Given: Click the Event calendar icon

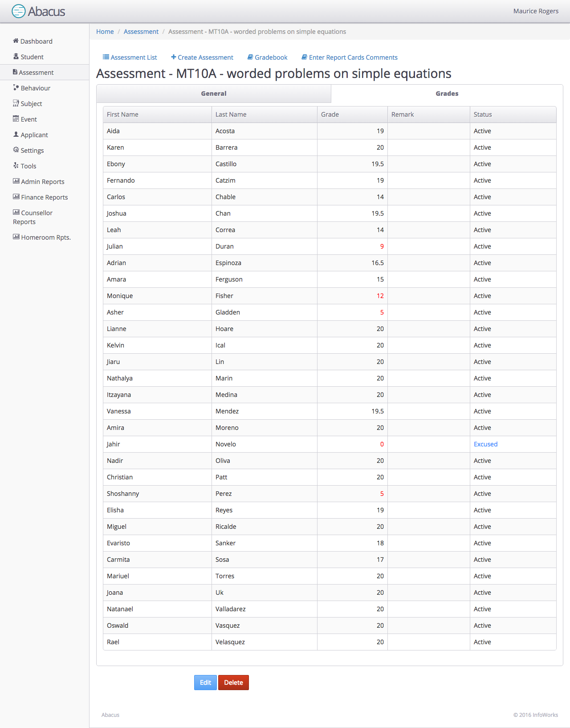Looking at the screenshot, I should click(x=16, y=119).
